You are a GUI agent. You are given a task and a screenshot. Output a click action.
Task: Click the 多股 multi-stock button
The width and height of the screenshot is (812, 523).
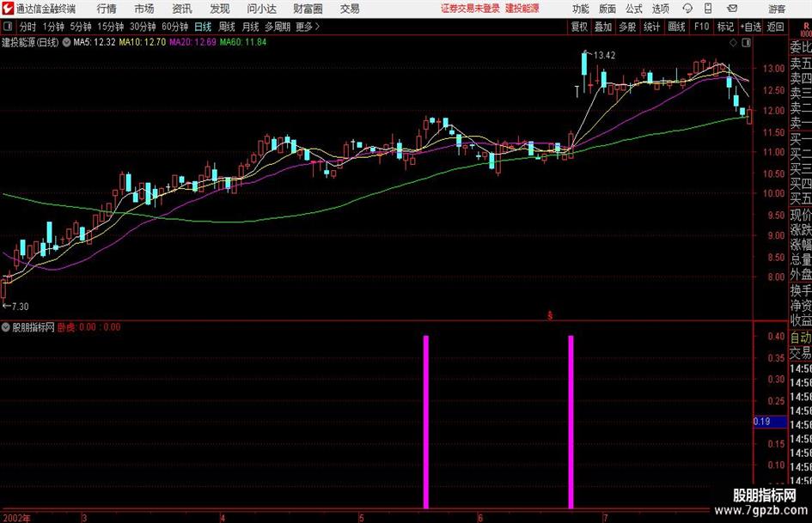click(x=627, y=27)
